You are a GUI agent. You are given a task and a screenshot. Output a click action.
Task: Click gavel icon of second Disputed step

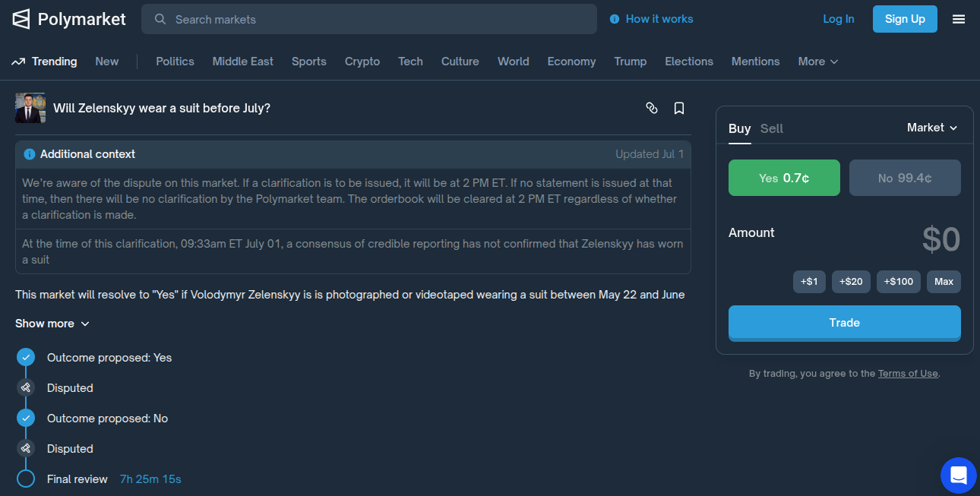coord(26,448)
